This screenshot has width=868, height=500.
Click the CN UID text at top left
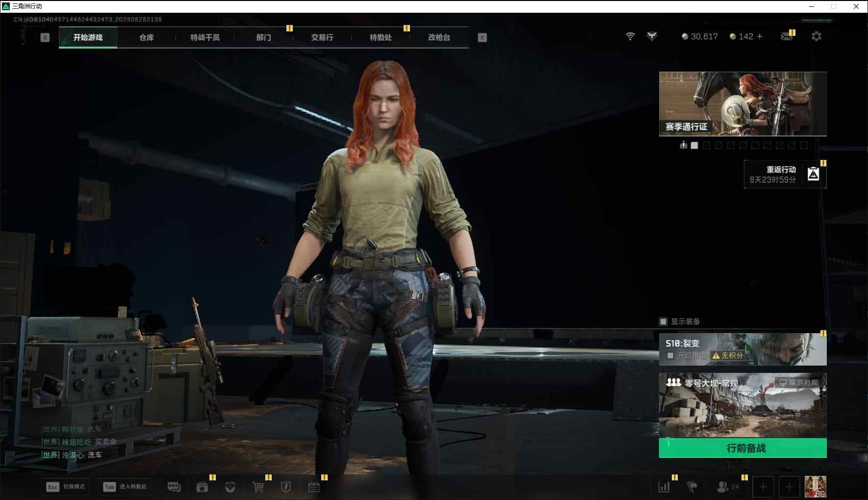click(88, 20)
